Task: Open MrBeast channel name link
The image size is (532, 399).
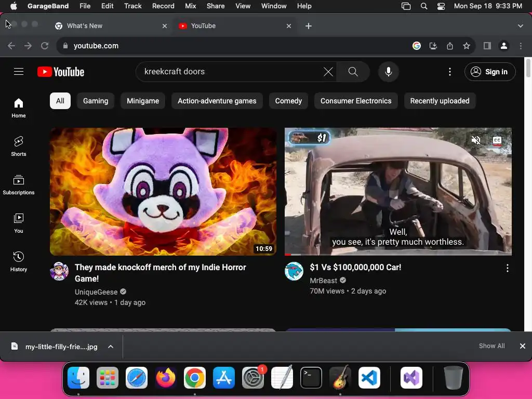Action: 323,281
